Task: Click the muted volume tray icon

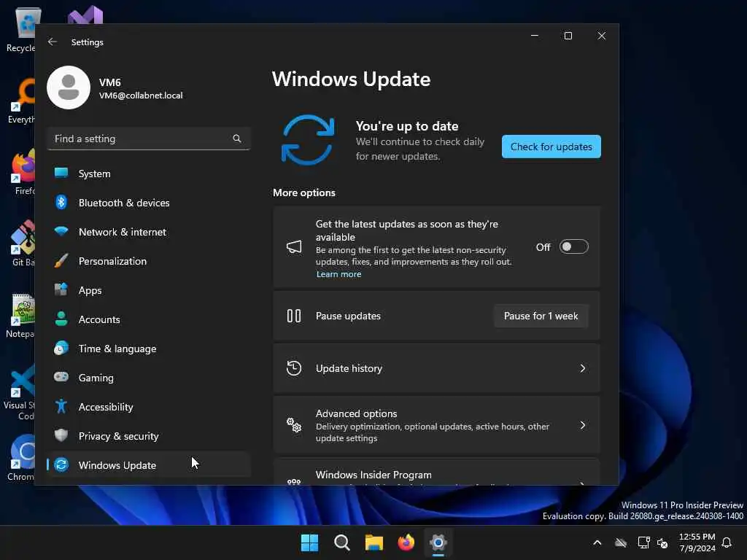Action: [662, 542]
